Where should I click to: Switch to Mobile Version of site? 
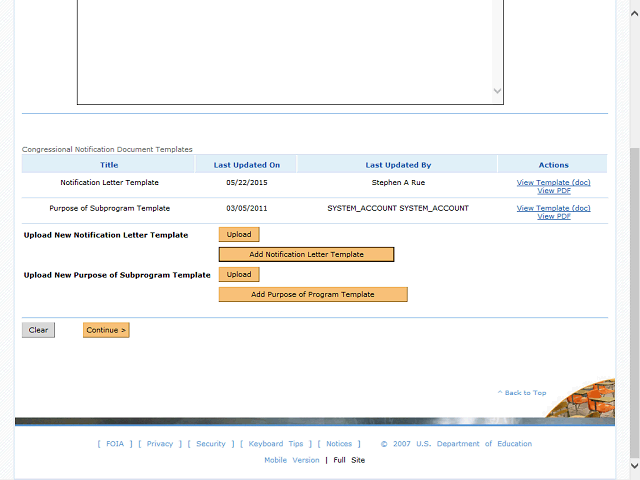(x=291, y=460)
